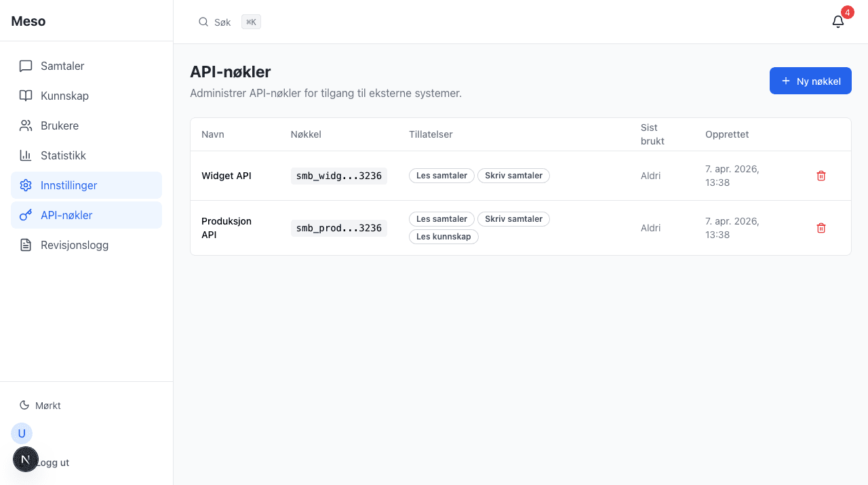
Task: Delete the Produksjon API key
Action: [821, 228]
